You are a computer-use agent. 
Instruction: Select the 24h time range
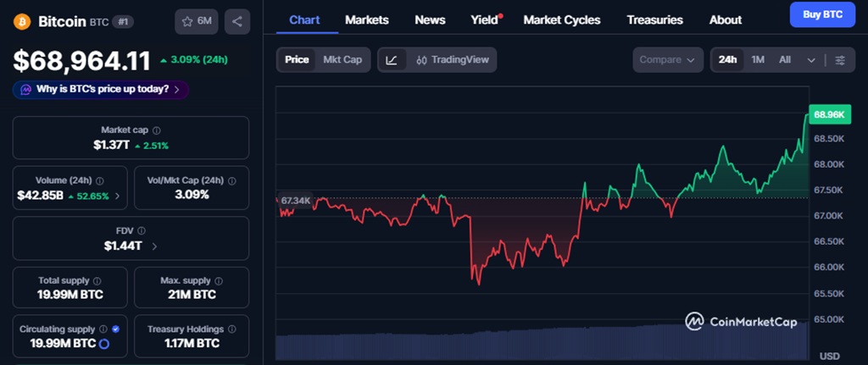tap(727, 60)
